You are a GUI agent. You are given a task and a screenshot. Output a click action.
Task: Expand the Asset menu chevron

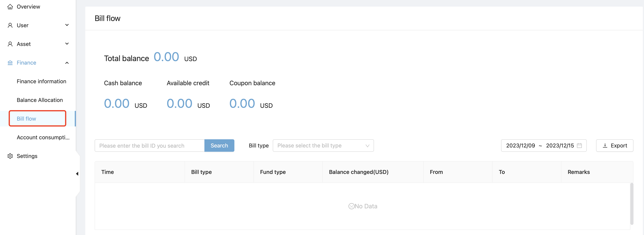(67, 44)
